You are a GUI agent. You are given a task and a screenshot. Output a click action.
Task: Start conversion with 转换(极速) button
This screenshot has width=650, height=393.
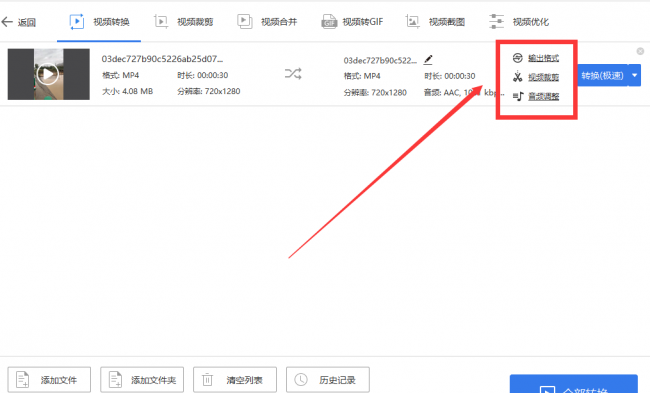[x=602, y=75]
